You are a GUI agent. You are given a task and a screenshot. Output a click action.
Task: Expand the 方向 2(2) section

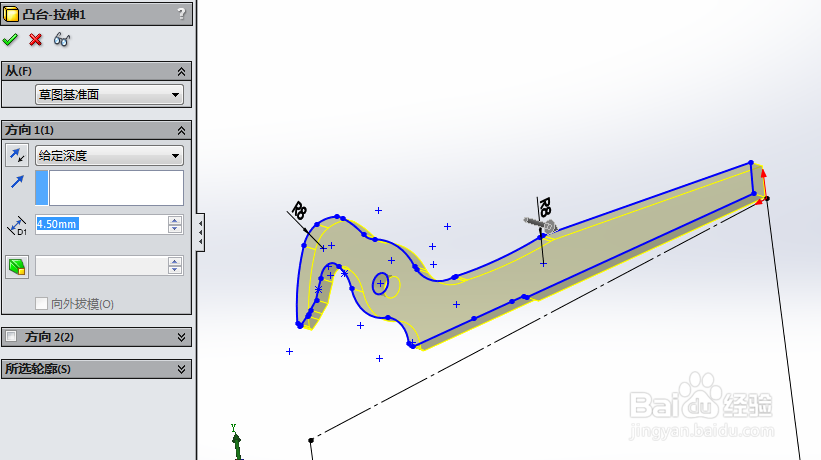[181, 337]
